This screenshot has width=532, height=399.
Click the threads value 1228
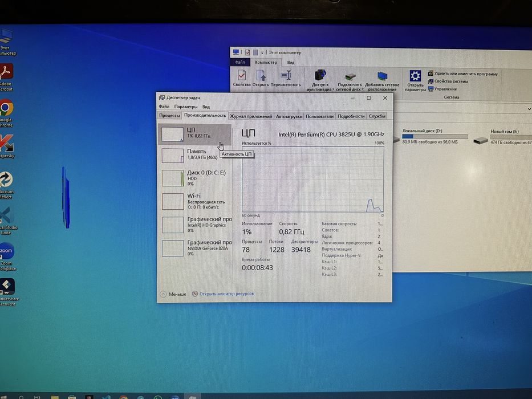click(277, 250)
